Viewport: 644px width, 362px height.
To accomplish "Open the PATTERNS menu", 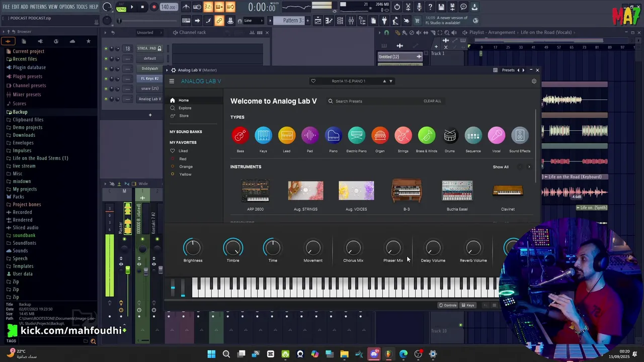I will pos(38,7).
